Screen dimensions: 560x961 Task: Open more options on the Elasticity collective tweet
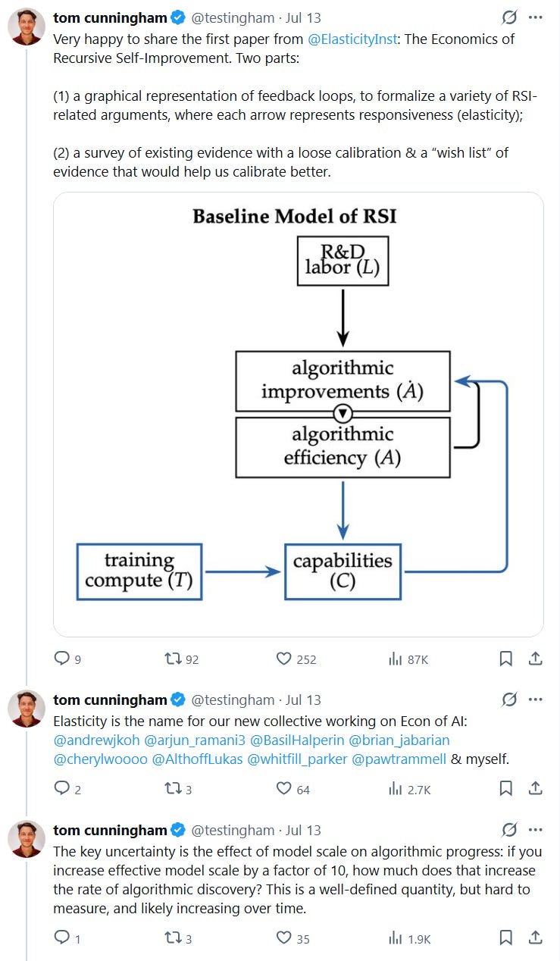click(x=536, y=700)
